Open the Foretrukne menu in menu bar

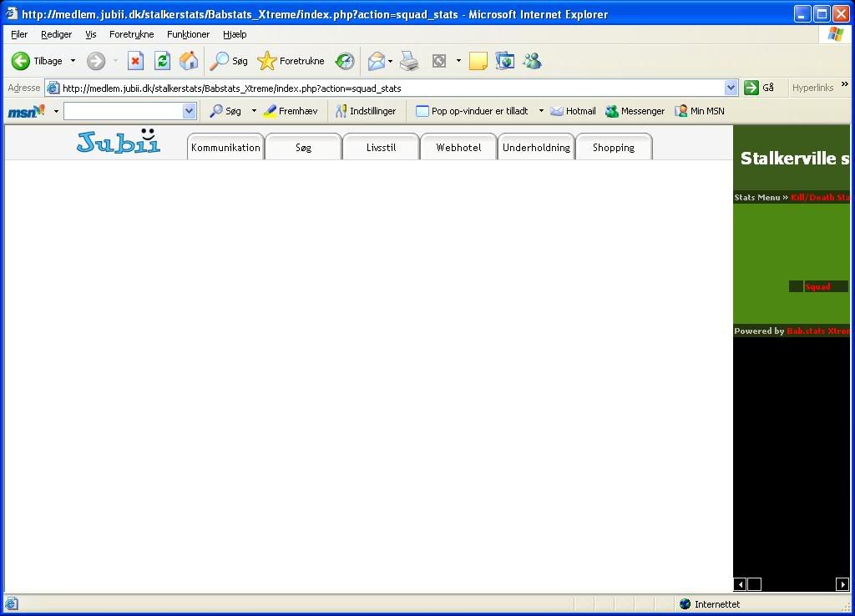click(131, 34)
